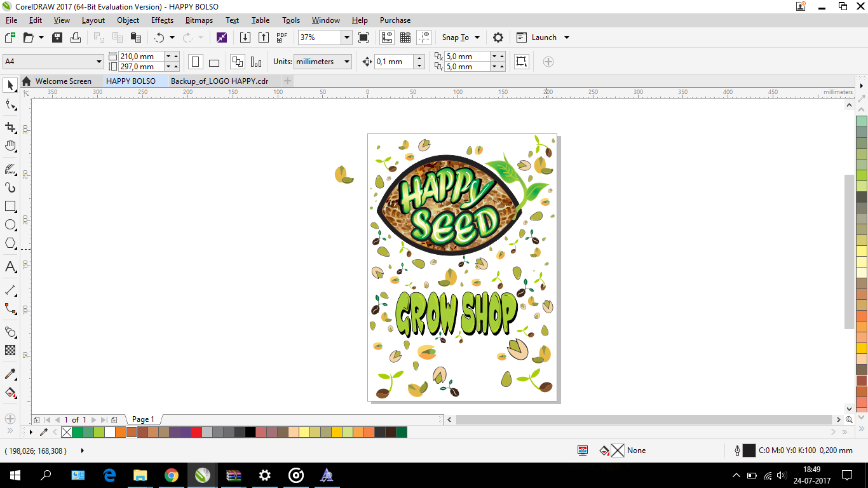Viewport: 868px width, 488px height.
Task: Click the Paste clipboard icon
Action: coord(135,37)
